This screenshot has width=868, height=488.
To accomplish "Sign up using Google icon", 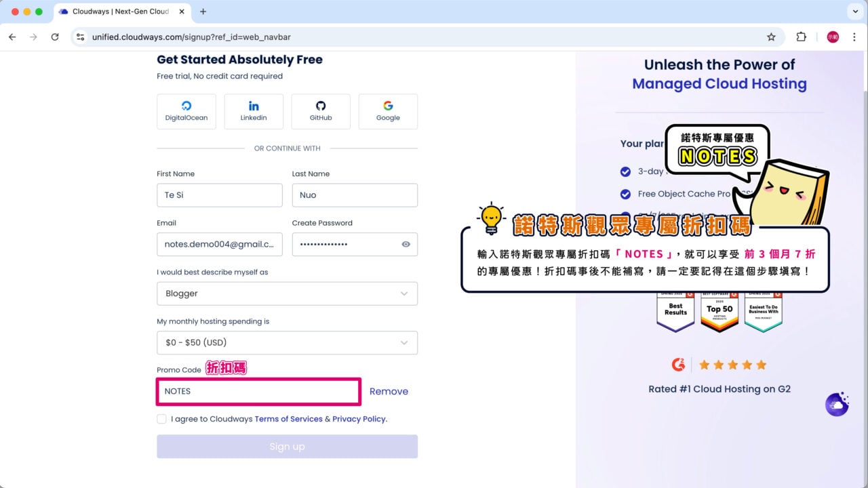I will tap(388, 111).
